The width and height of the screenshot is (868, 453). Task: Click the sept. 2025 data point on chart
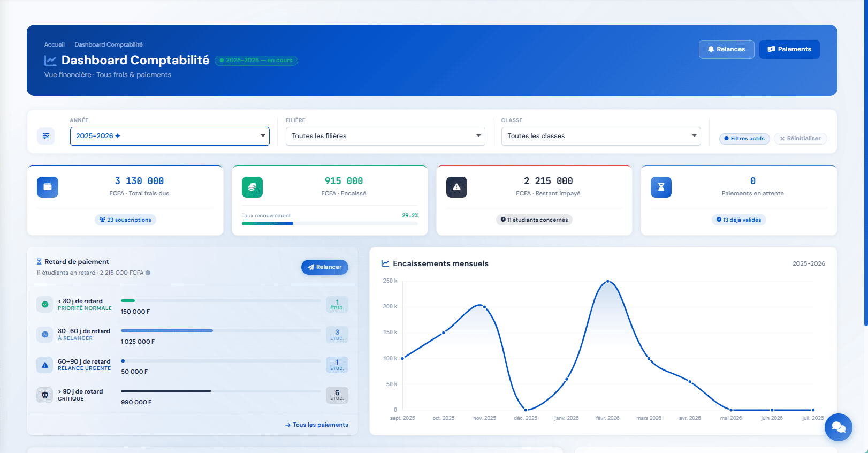coord(402,358)
